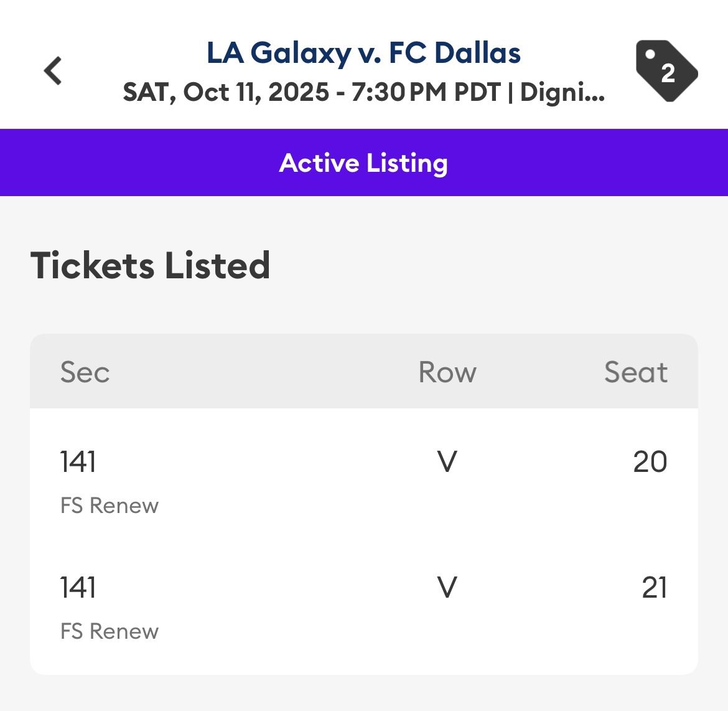
Task: Open the ticket tag icon showing 2
Action: point(665,70)
